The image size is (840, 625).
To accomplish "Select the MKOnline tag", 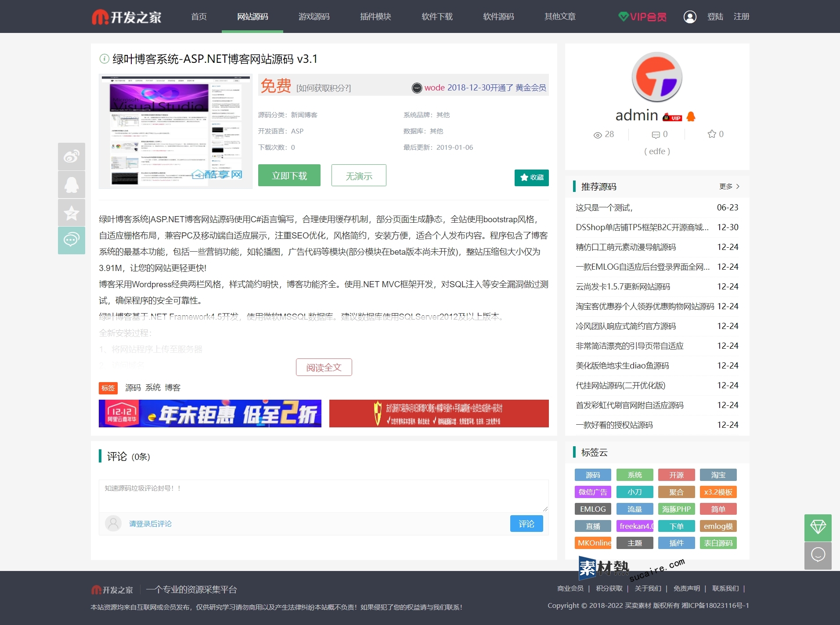I will [x=593, y=543].
